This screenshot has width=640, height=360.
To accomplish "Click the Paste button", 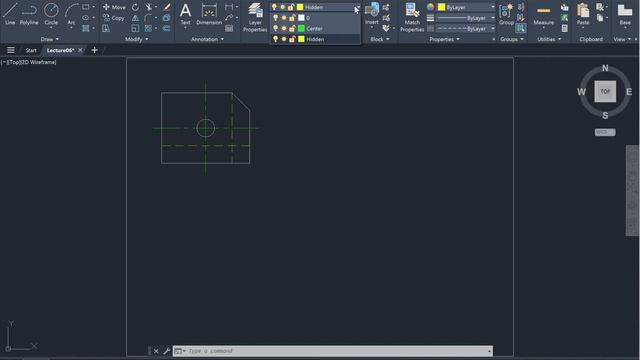I will [583, 14].
